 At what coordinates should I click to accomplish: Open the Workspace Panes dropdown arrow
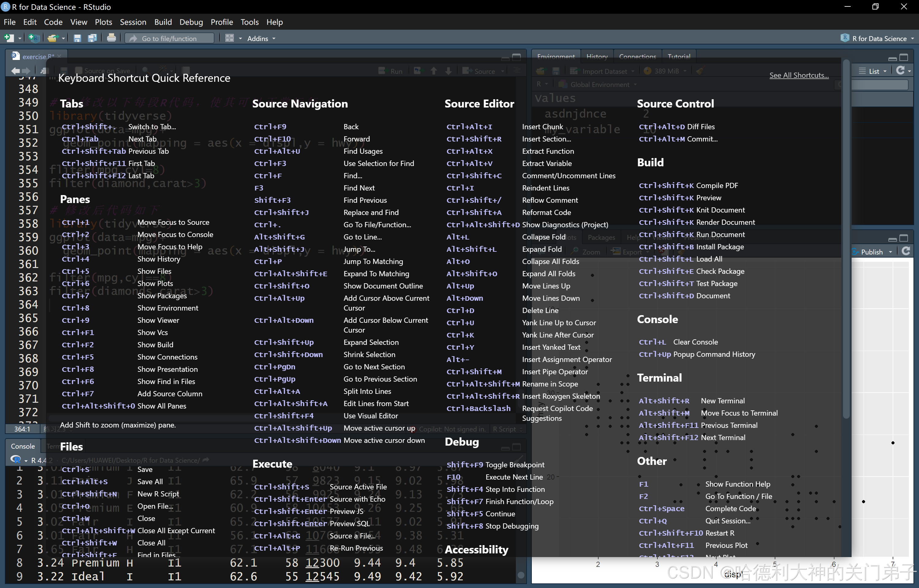[240, 39]
